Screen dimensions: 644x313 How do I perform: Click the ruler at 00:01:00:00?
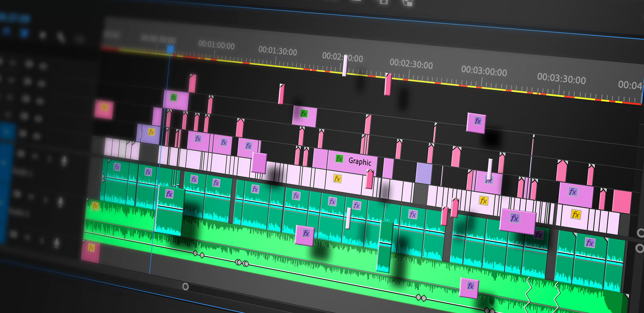[x=216, y=45]
